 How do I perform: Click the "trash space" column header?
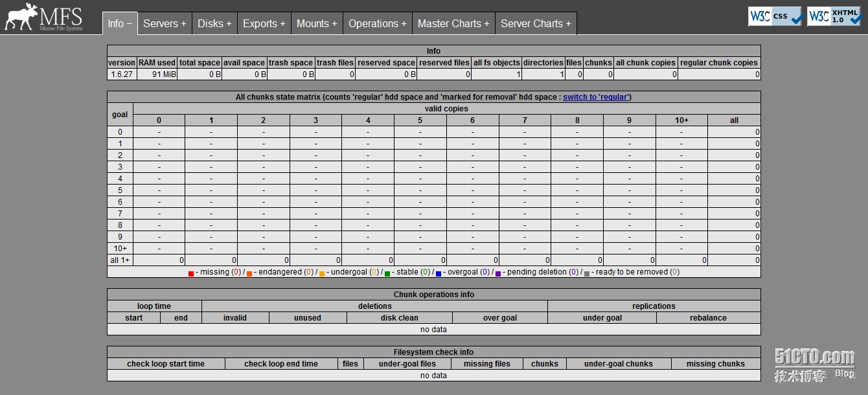(x=291, y=63)
